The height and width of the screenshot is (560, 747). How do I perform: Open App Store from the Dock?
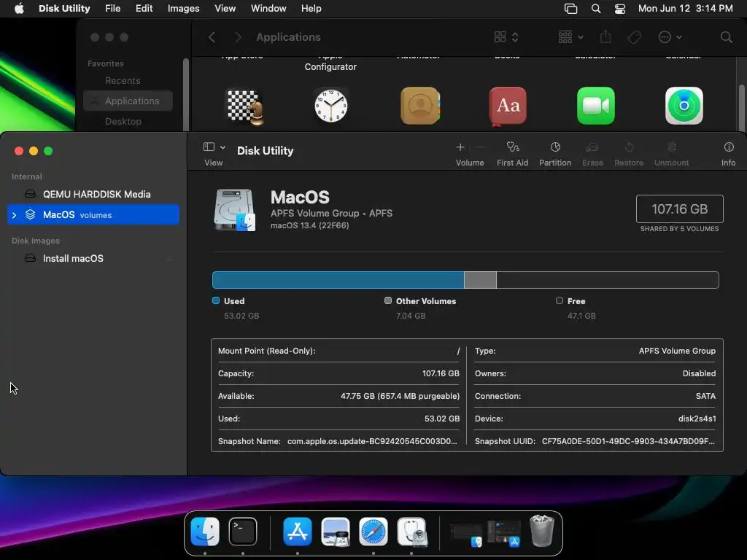(298, 532)
